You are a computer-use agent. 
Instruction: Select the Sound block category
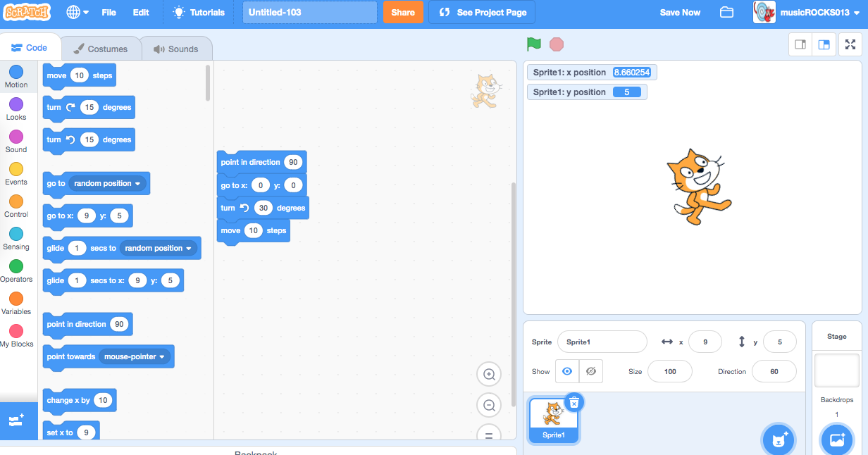point(16,142)
